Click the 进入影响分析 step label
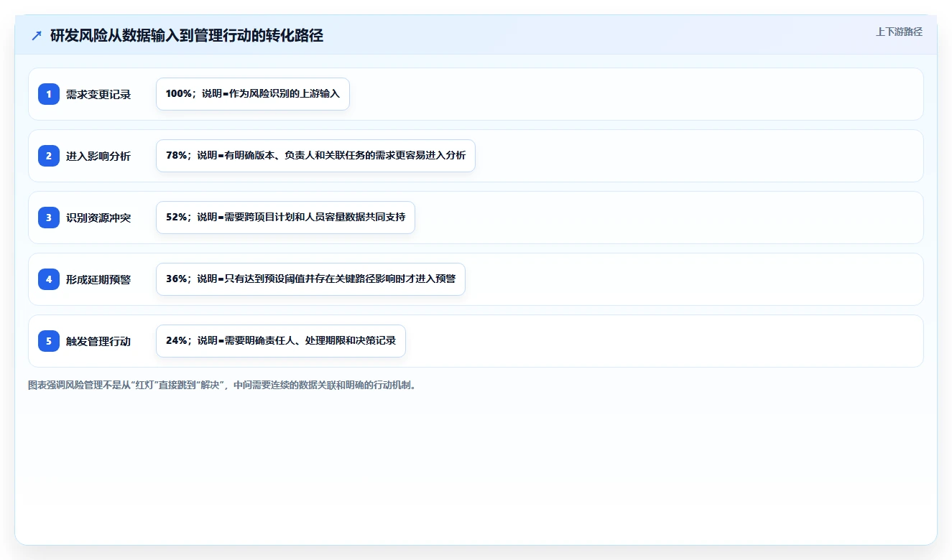This screenshot has width=952, height=560. (x=98, y=156)
